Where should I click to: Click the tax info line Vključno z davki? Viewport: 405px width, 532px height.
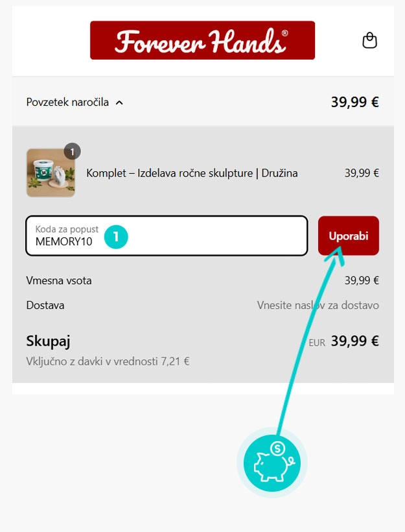coord(108,361)
